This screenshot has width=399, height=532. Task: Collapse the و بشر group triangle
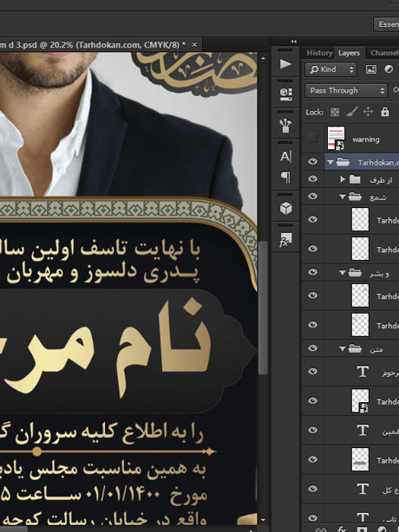[x=342, y=273]
